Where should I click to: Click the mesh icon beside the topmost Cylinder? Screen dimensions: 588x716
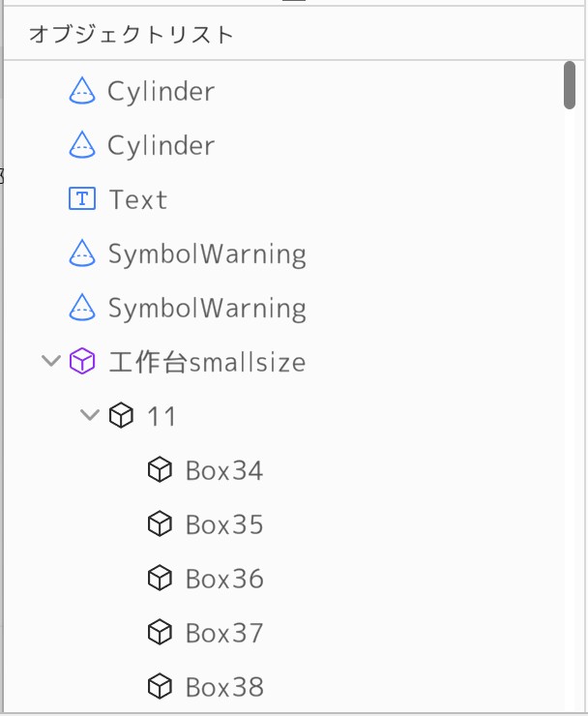82,91
